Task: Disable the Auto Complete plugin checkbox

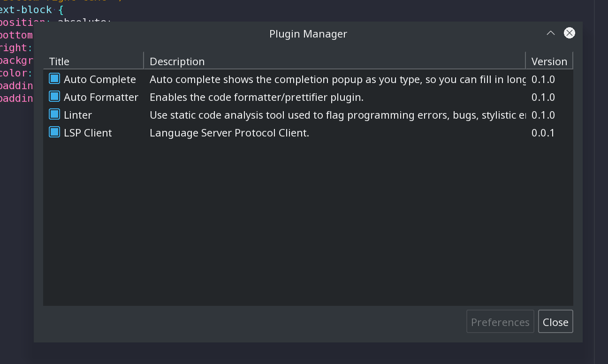Action: 54,79
